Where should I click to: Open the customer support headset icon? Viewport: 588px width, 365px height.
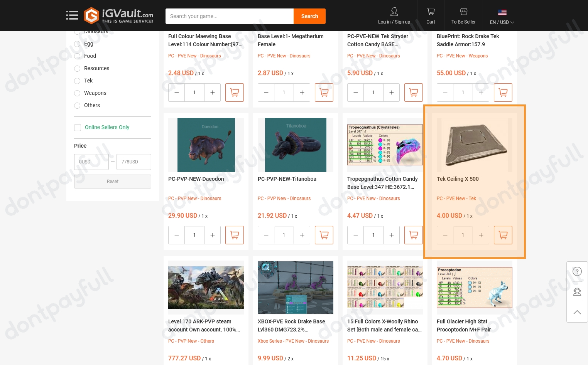pos(577,292)
